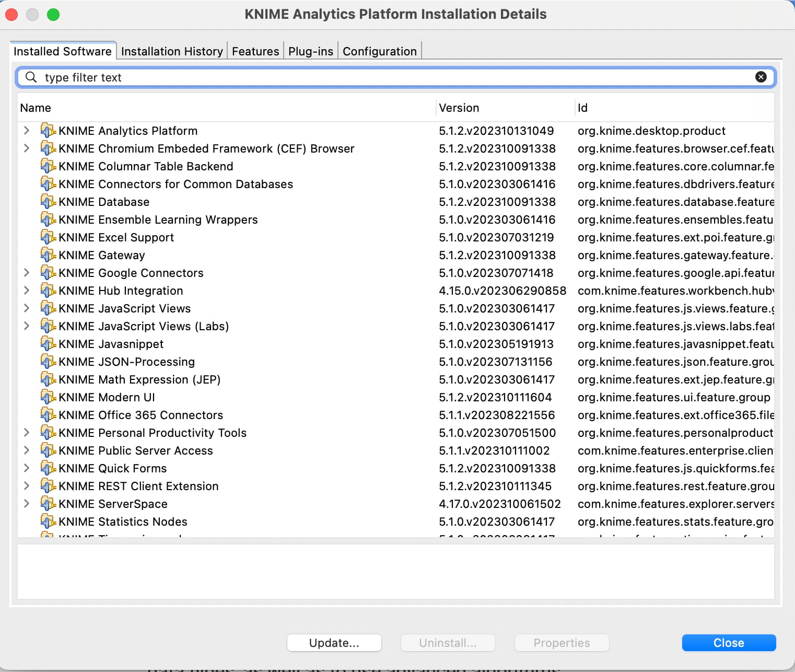Click the KNIME Modern UI icon

click(48, 397)
